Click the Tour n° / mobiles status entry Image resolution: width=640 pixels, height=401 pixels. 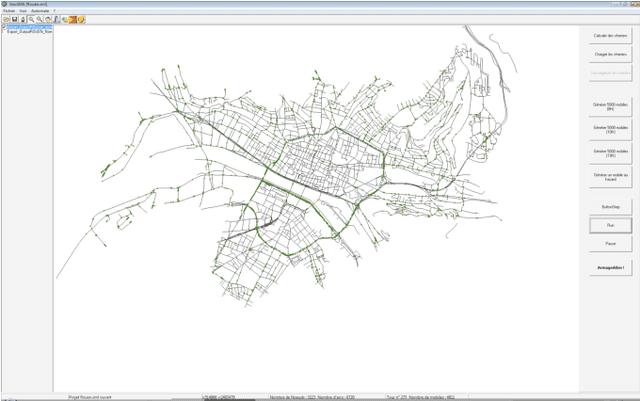pyautogui.click(x=421, y=397)
